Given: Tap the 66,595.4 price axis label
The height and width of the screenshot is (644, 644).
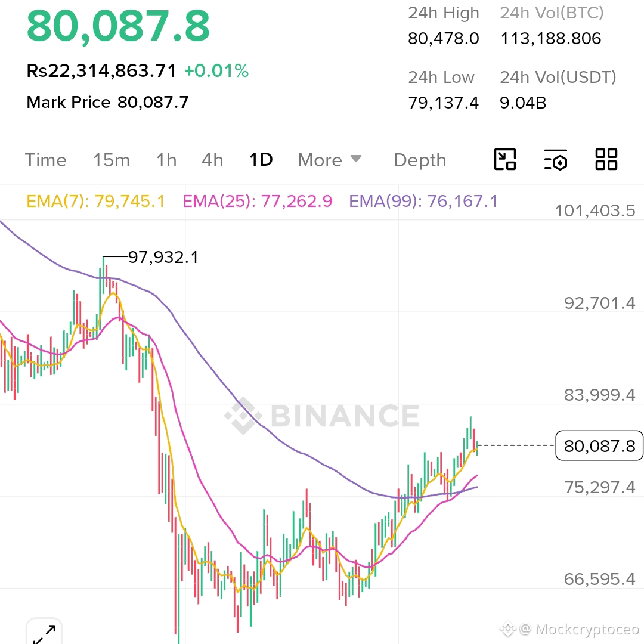Looking at the screenshot, I should coord(600,579).
